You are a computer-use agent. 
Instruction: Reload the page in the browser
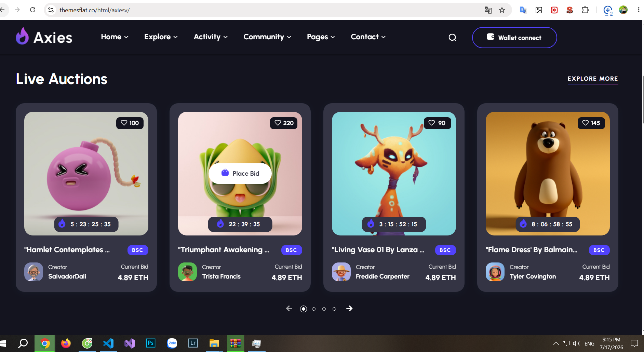33,10
